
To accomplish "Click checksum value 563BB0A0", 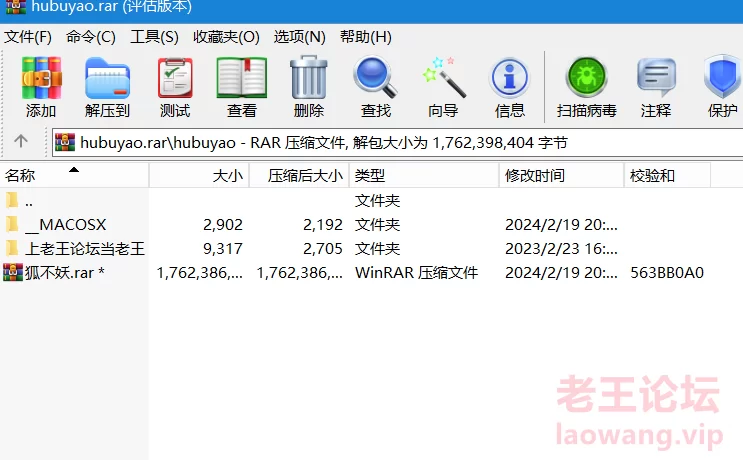I will pyautogui.click(x=667, y=273).
